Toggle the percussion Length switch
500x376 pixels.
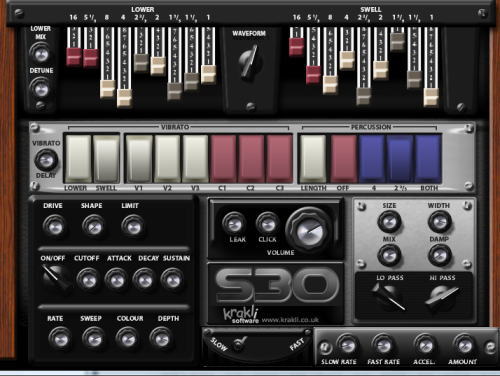[313, 159]
